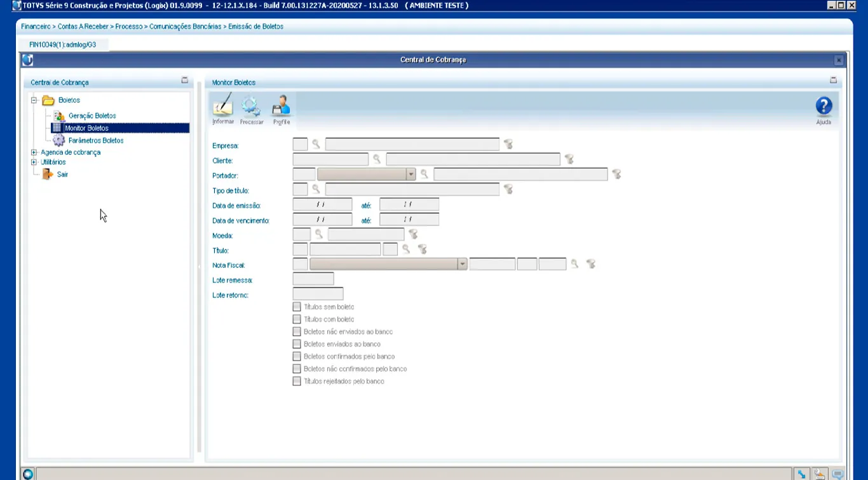Click the filter icon in the Cliente row
Viewport: 868px width, 480px height.
point(569,159)
